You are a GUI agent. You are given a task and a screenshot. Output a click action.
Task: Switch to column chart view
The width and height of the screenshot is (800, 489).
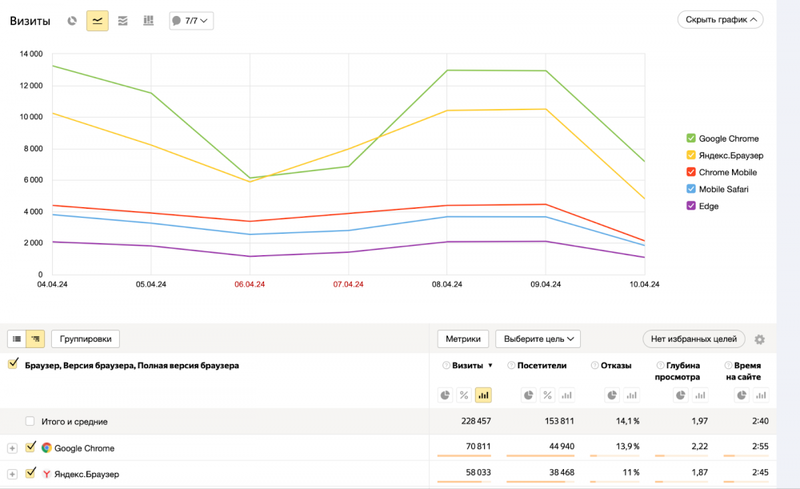click(x=148, y=21)
